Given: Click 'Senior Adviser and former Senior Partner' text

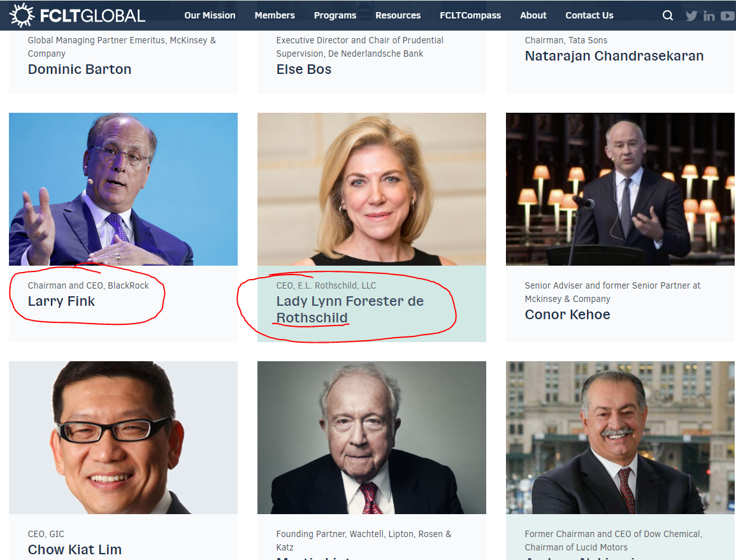Looking at the screenshot, I should click(612, 292).
